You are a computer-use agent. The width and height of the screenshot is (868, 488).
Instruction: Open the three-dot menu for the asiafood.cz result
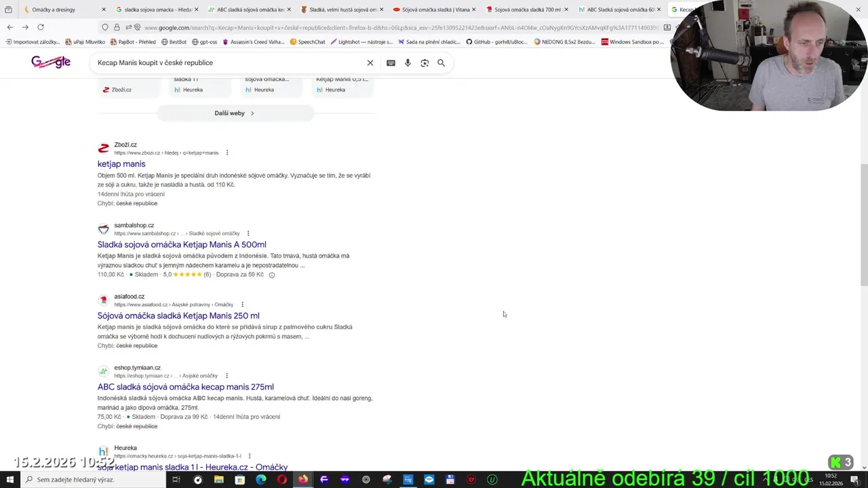tap(242, 304)
